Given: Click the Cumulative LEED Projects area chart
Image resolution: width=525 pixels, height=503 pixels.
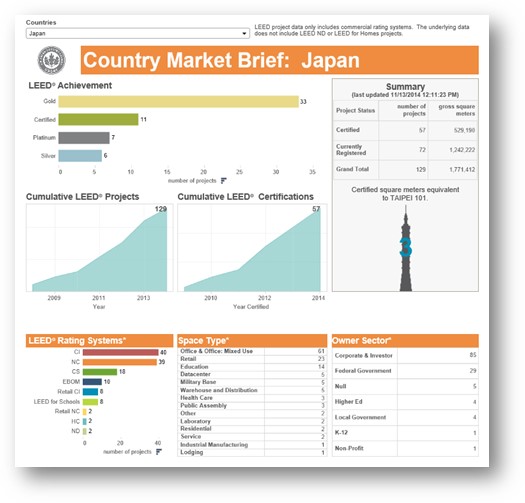Looking at the screenshot, I should 100,248.
